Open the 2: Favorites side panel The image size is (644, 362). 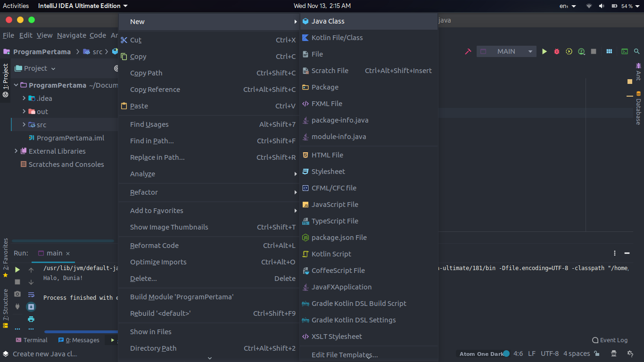(x=6, y=258)
